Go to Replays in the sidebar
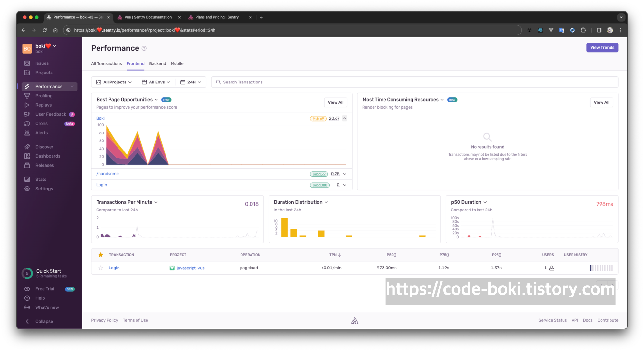This screenshot has height=351, width=644. (x=43, y=105)
